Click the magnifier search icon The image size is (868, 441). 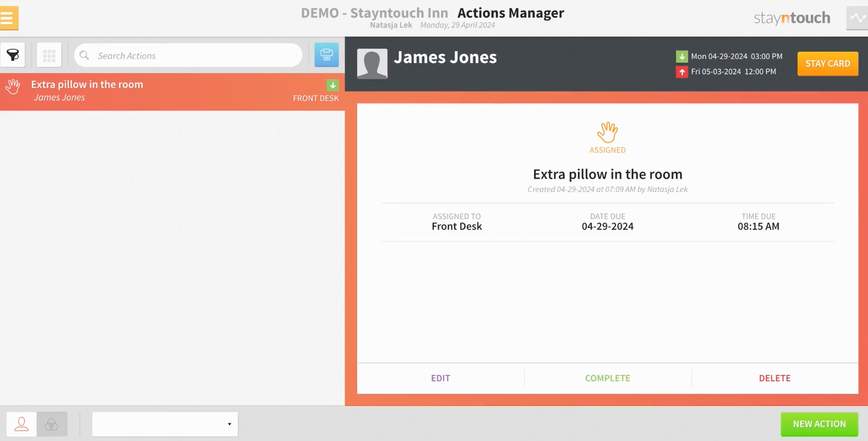[84, 55]
